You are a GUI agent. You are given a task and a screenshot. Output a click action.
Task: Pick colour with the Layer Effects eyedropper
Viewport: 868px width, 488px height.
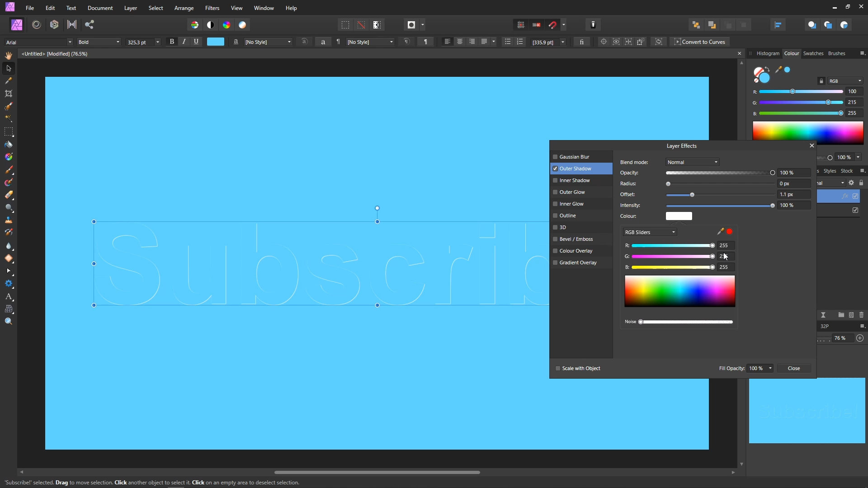721,232
